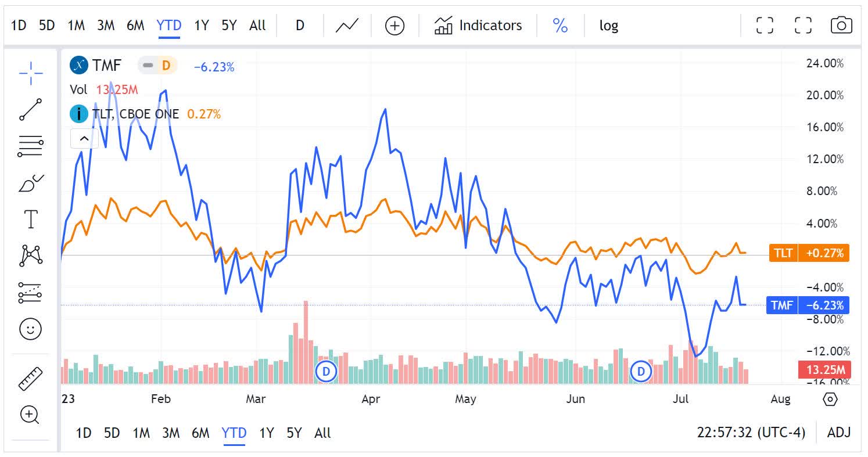Screen dimensions: 868x457
Task: Select the ruler measure tool
Action: [30, 378]
